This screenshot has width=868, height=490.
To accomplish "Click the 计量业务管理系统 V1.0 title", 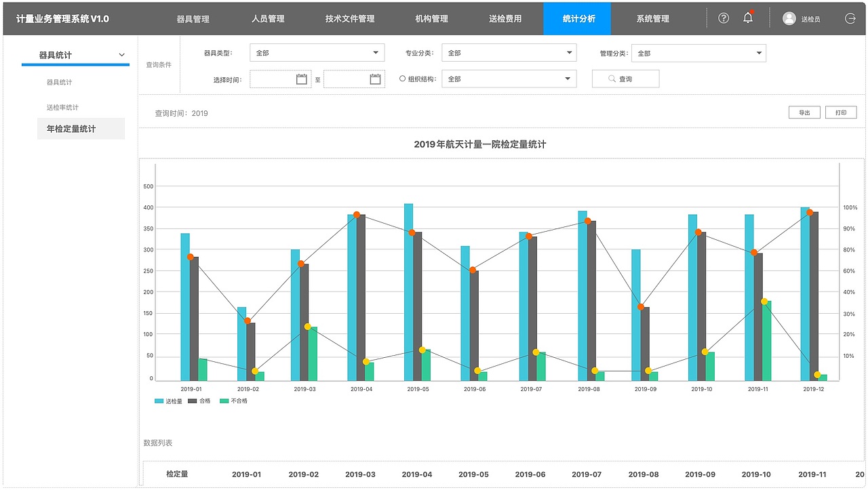I will tap(62, 19).
